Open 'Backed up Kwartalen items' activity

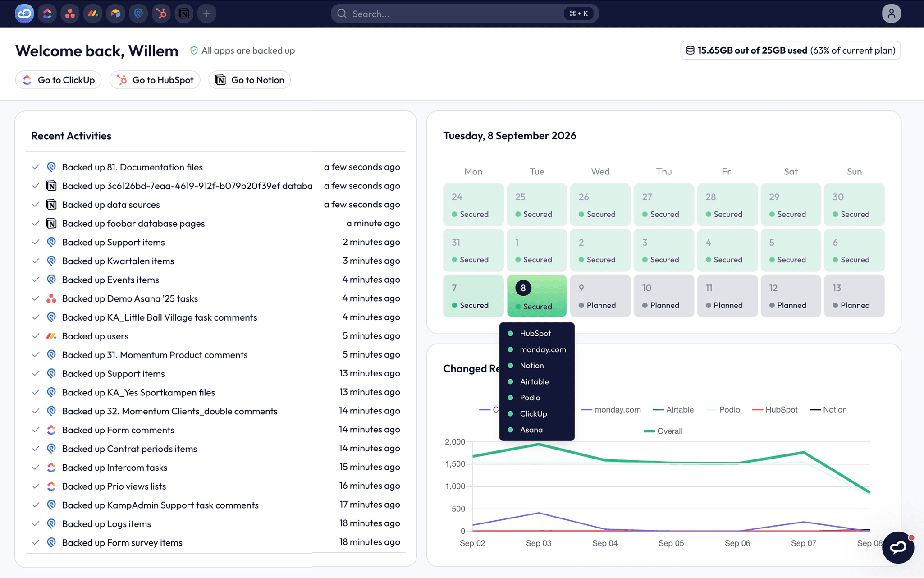(118, 261)
